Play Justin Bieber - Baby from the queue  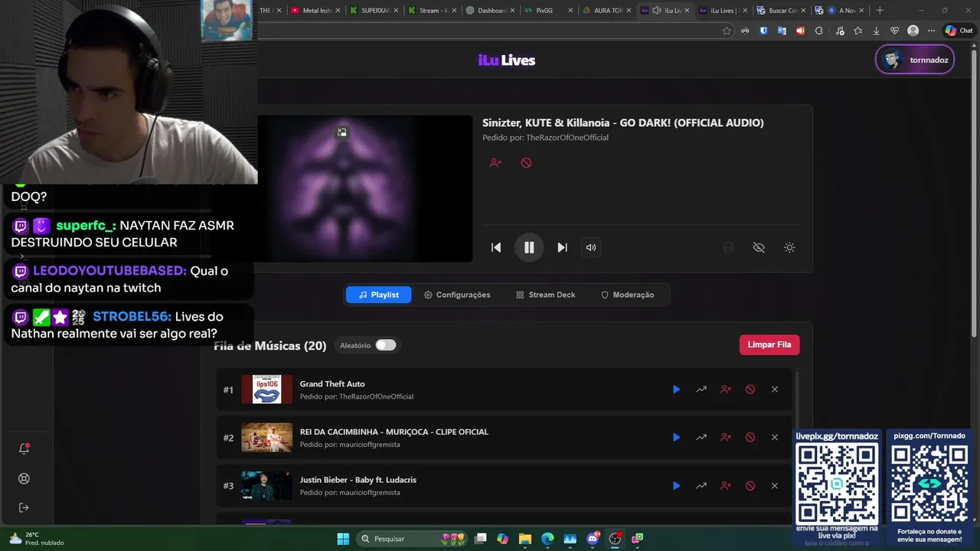pos(676,485)
